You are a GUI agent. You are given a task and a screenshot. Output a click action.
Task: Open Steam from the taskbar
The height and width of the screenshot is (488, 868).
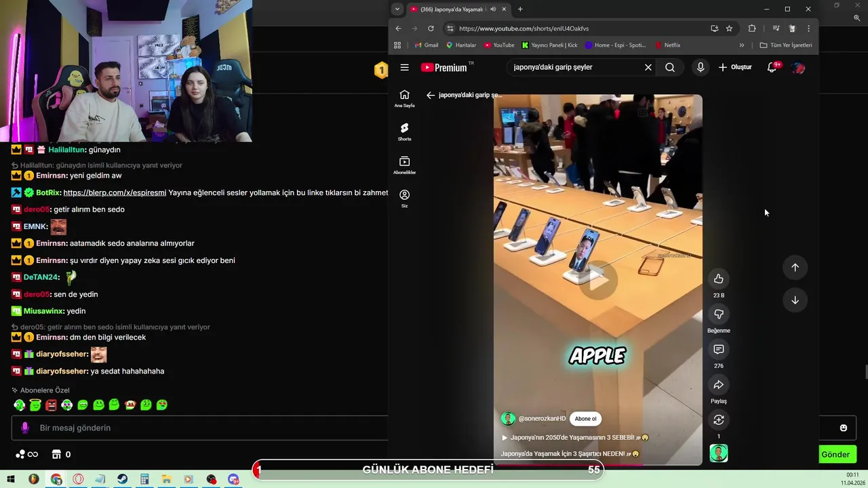coord(122,479)
